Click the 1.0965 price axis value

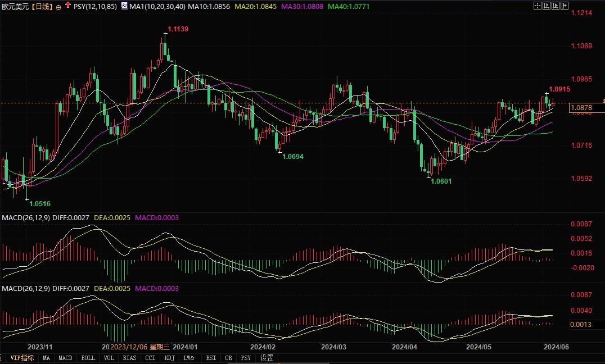click(x=581, y=79)
